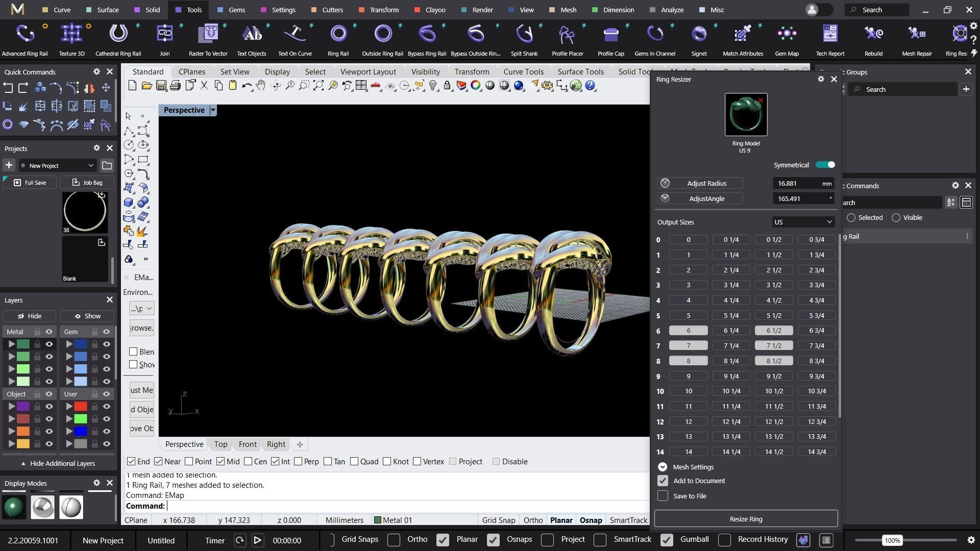Image resolution: width=980 pixels, height=551 pixels.
Task: Open the Mesh Repair tool
Action: tap(917, 40)
